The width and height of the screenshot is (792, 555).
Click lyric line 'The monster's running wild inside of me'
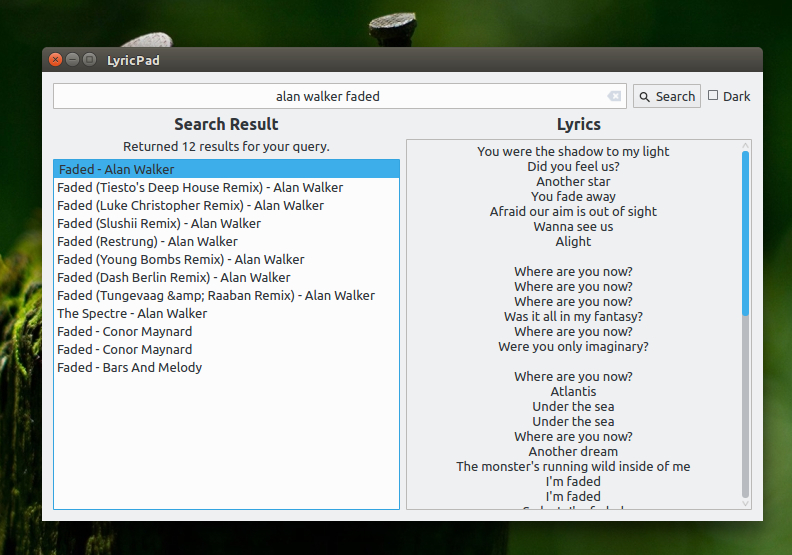point(573,467)
